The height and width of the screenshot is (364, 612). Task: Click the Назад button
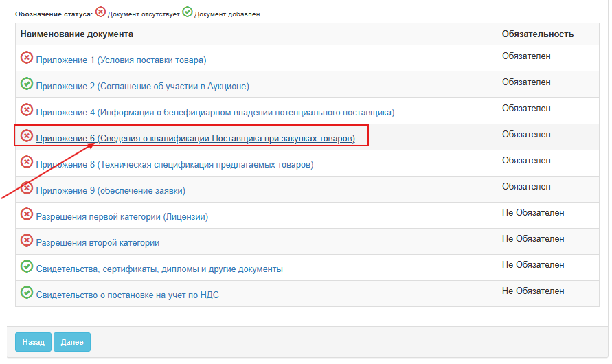33,342
